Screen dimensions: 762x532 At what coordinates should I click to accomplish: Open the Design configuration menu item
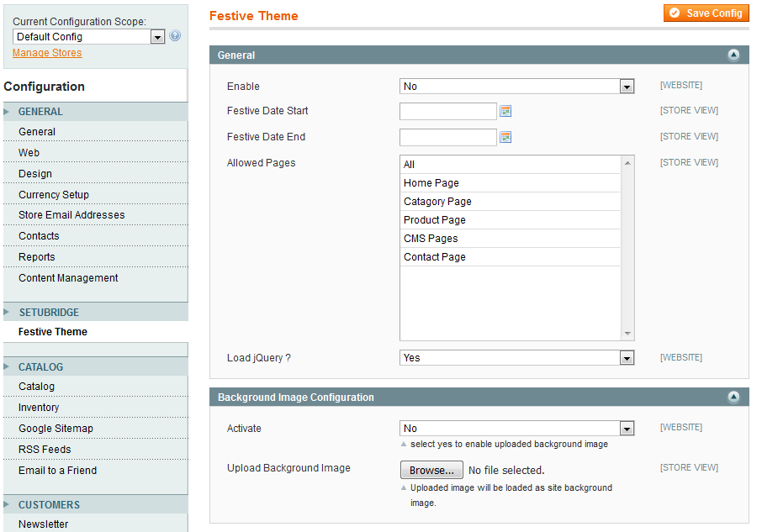click(x=35, y=174)
